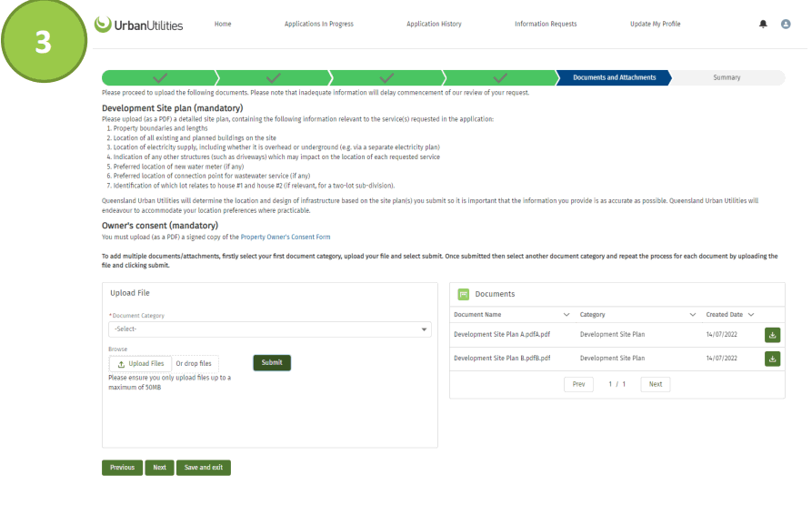Click the Created Date column header
The width and height of the screenshot is (812, 506).
tap(724, 315)
